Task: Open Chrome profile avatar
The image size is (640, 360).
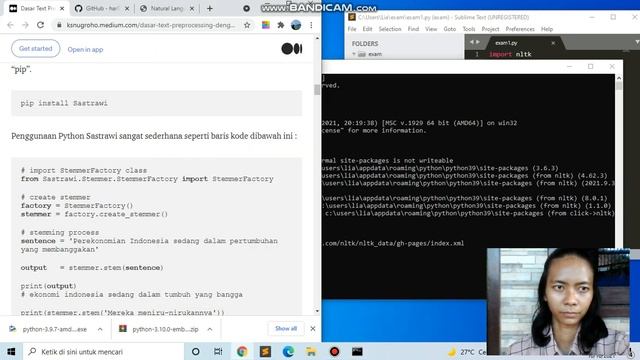Action: click(x=296, y=25)
